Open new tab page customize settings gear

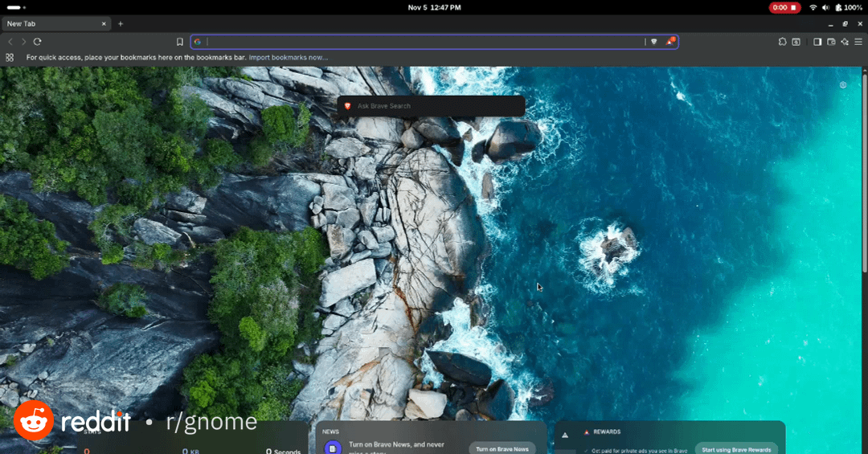click(x=842, y=85)
